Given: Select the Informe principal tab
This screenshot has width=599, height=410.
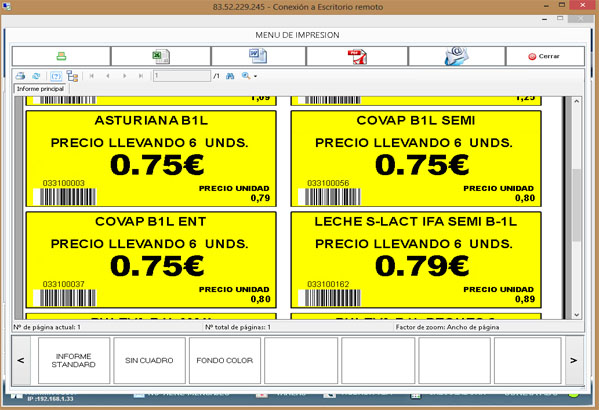Looking at the screenshot, I should [x=40, y=89].
